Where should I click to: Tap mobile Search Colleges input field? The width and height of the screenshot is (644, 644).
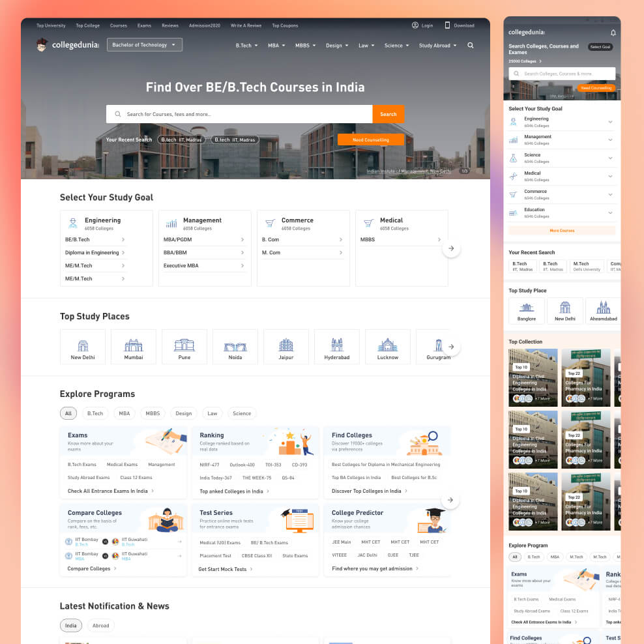(x=562, y=74)
